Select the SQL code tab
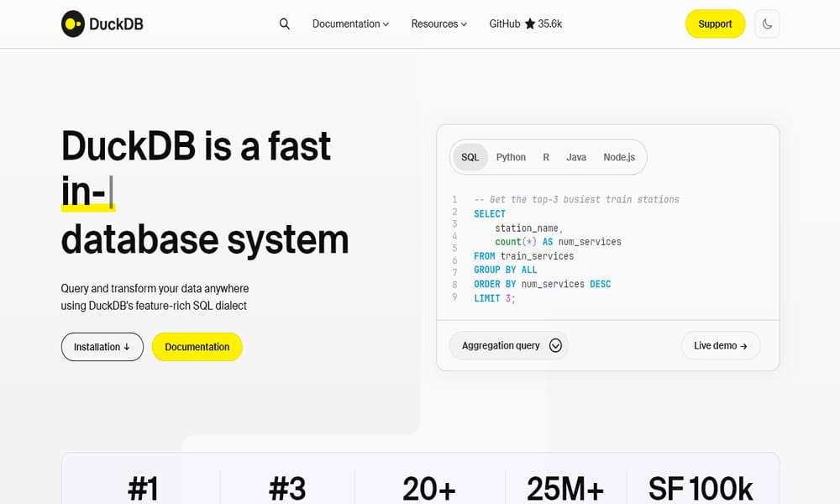The image size is (840, 504). click(x=470, y=157)
